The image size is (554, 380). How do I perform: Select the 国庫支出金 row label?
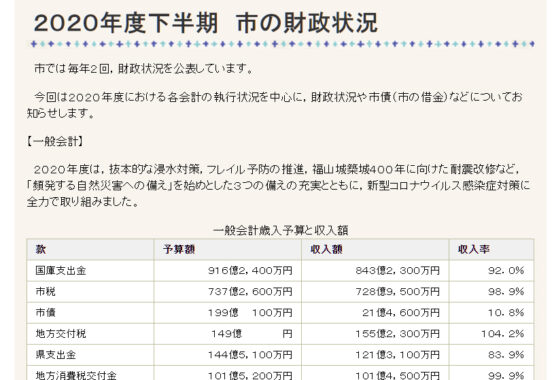(x=61, y=271)
